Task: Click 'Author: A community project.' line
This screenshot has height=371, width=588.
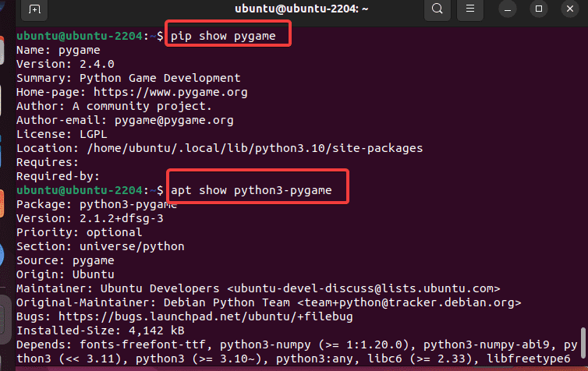Action: point(114,106)
